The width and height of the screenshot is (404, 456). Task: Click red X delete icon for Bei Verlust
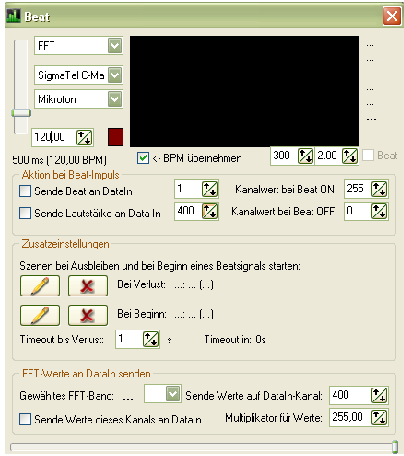tap(88, 286)
